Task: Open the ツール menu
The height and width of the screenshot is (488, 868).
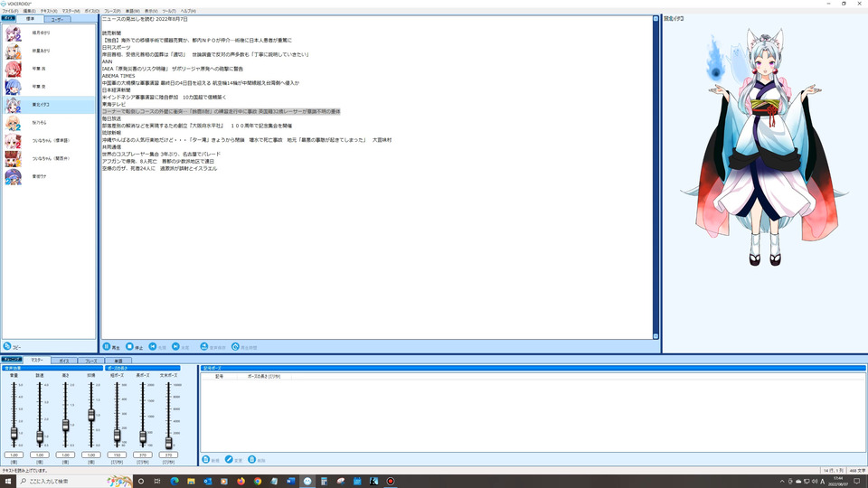Action: pyautogui.click(x=169, y=11)
